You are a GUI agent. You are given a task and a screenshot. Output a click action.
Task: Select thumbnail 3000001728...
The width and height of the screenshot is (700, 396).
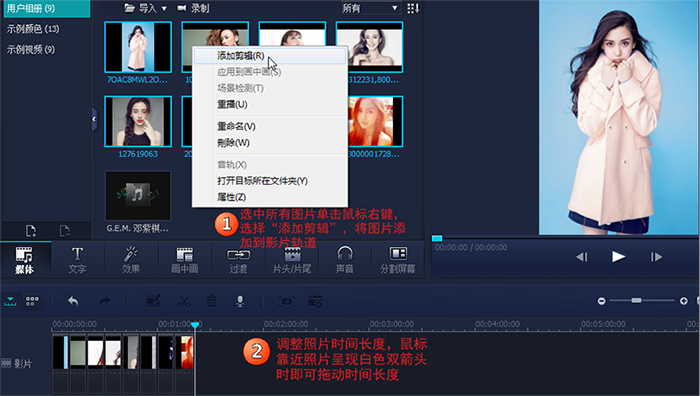(x=375, y=121)
